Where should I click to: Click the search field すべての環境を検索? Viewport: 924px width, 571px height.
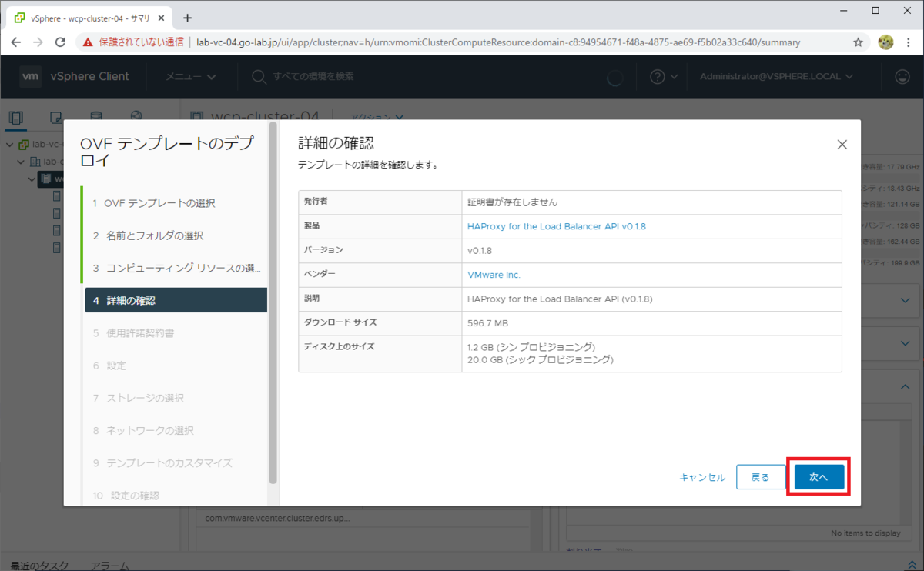(313, 76)
